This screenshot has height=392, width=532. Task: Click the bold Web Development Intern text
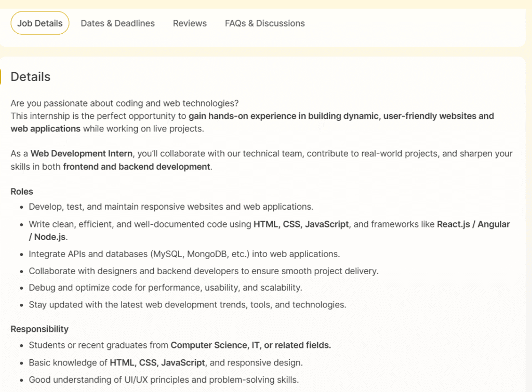[x=81, y=153]
